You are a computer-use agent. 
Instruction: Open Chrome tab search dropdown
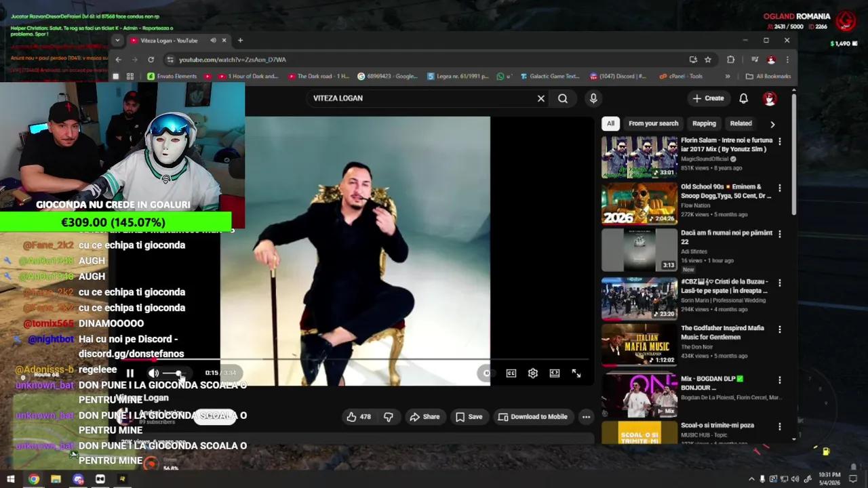[x=117, y=41]
